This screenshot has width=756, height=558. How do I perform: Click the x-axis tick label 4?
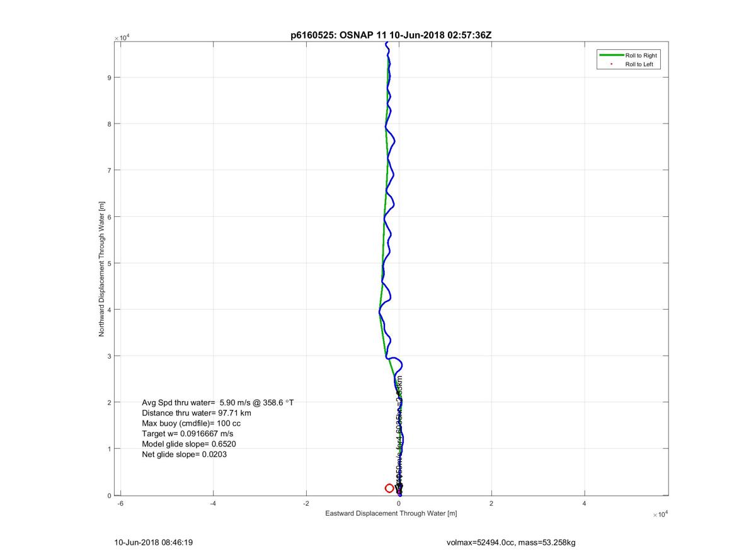[x=584, y=503]
